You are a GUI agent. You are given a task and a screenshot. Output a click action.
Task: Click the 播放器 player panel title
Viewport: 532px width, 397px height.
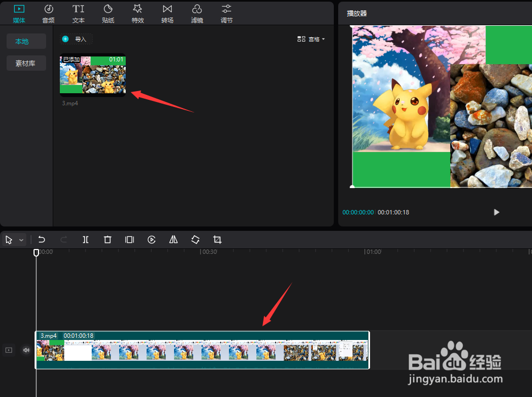click(357, 14)
